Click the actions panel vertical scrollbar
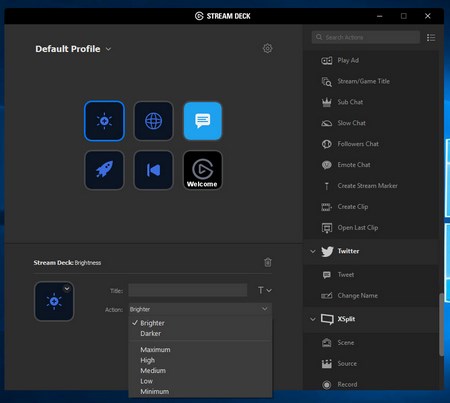Screen dimensions: 450x403 click(x=441, y=325)
